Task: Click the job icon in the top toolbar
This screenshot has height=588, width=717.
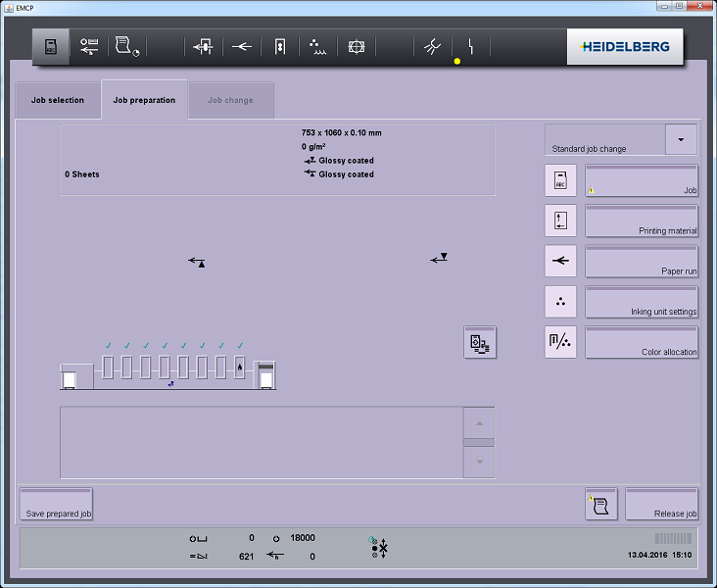Action: coord(51,47)
